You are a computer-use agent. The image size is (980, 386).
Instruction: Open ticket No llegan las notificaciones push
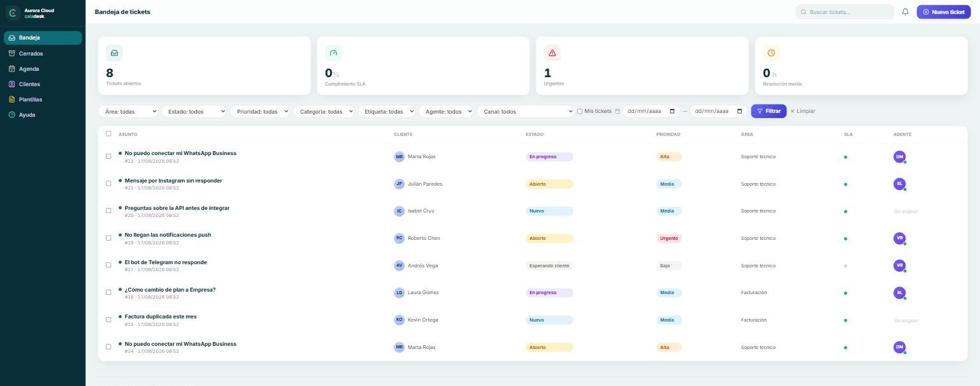(168, 235)
